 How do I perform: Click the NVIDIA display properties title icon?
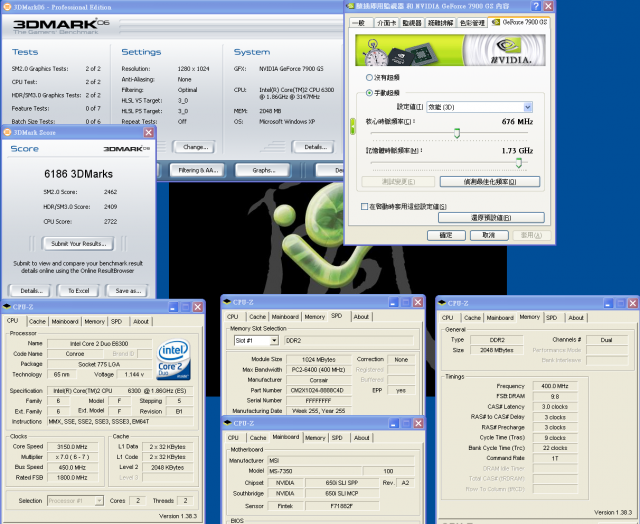point(350,6)
